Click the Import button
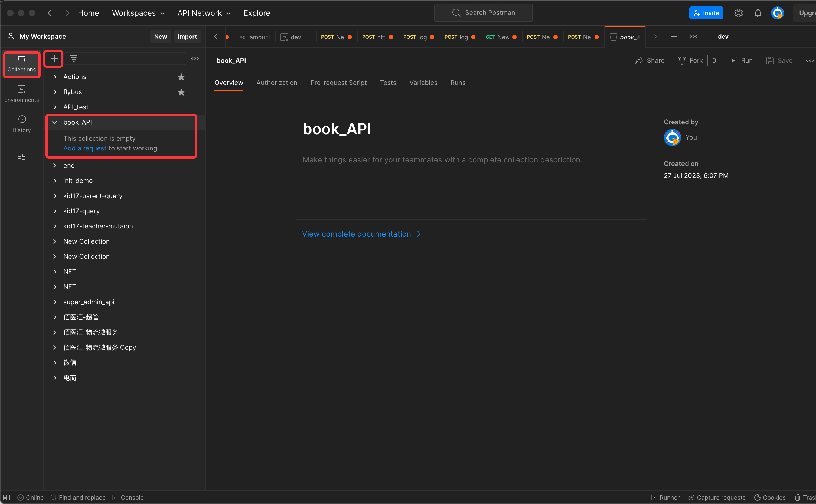This screenshot has width=816, height=504. point(187,37)
